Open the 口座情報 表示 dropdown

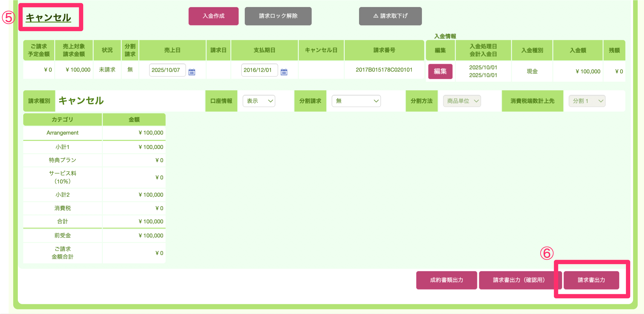259,101
